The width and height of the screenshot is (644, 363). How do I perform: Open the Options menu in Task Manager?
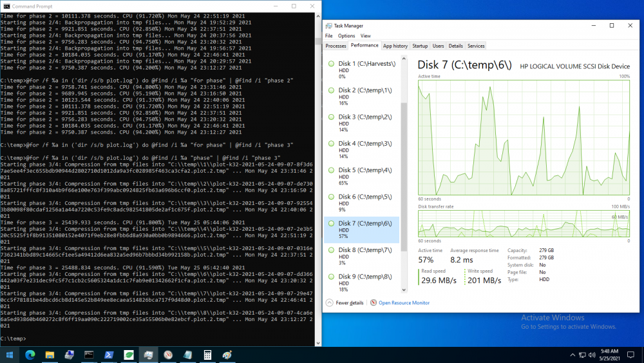point(346,35)
